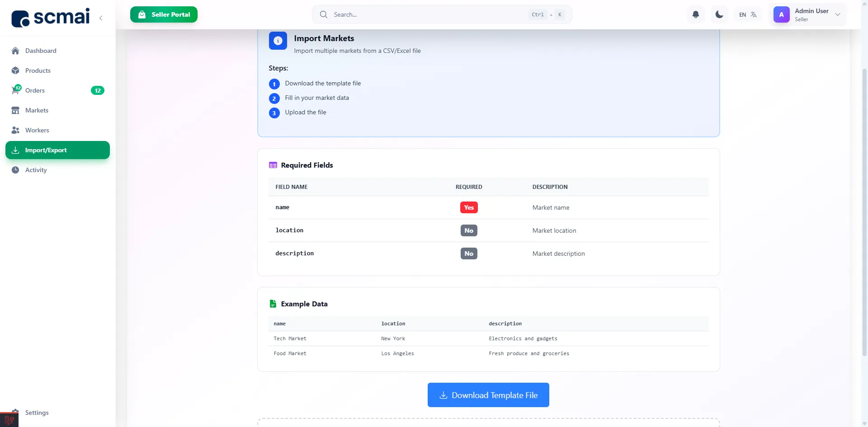Toggle dark mode with the moon icon
Image resolution: width=868 pixels, height=427 pixels.
pos(719,14)
